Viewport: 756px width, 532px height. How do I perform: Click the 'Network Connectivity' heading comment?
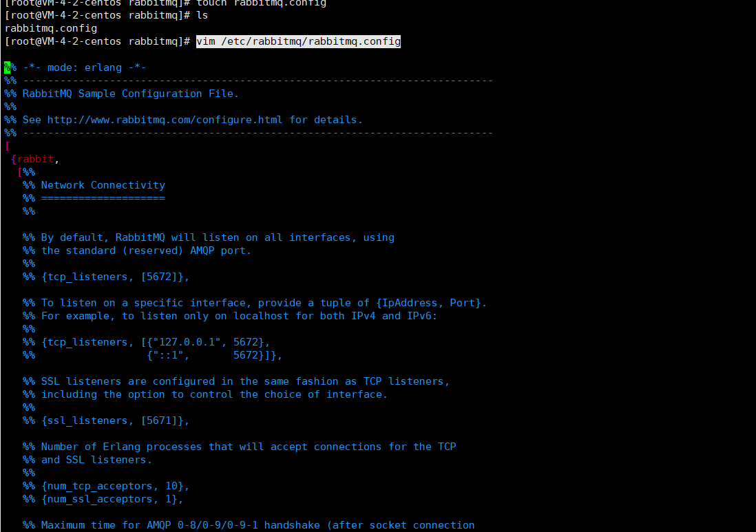(94, 185)
